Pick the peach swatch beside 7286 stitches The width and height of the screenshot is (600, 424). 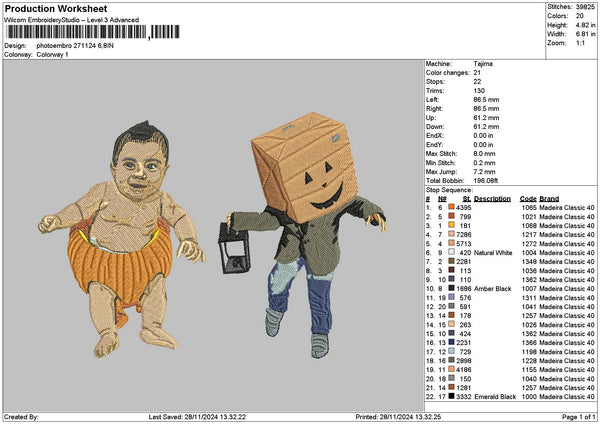tap(452, 235)
